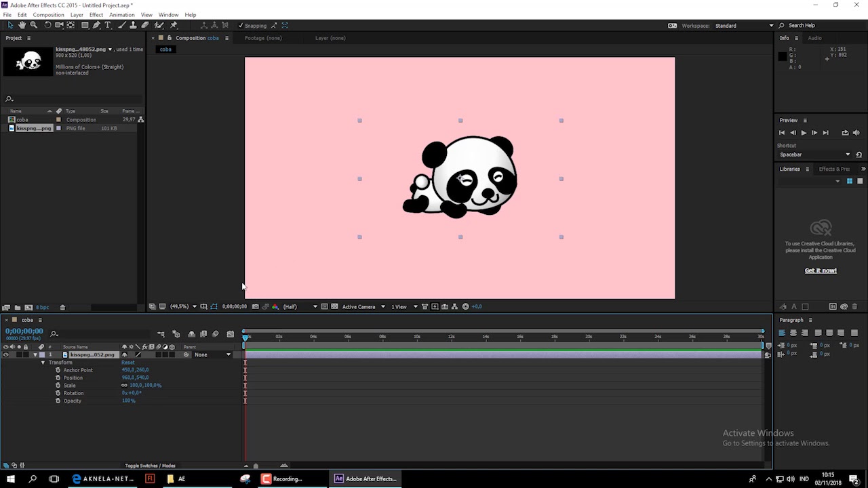Image resolution: width=868 pixels, height=488 pixels.
Task: Open the Effect menu
Action: (x=96, y=15)
